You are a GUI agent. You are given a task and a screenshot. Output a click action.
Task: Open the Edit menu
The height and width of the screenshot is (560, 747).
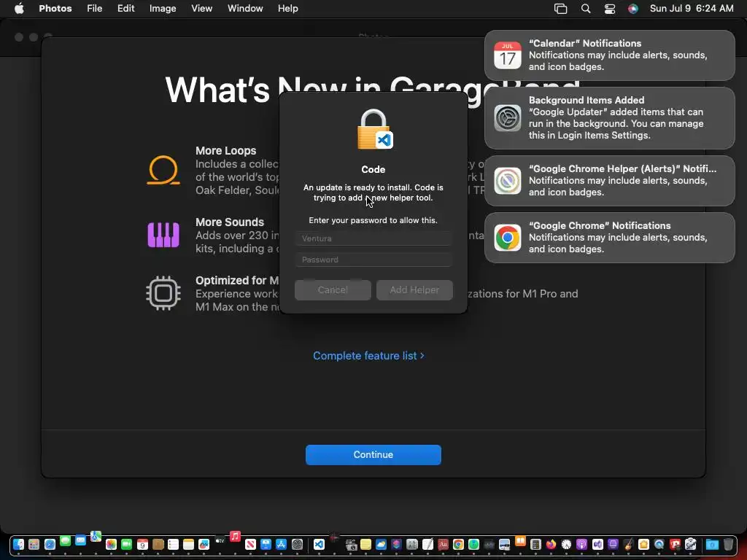[x=125, y=9]
